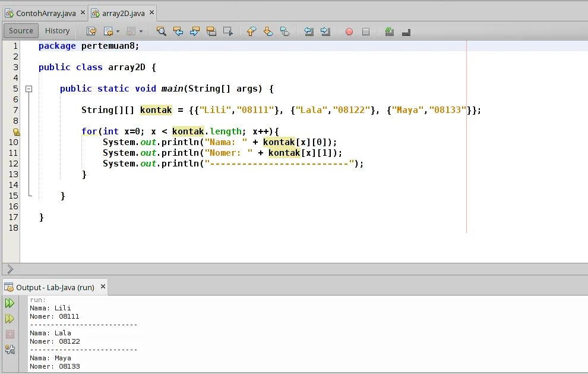Open the Back navigation dropdown arrow
The height and width of the screenshot is (374, 588).
click(117, 31)
